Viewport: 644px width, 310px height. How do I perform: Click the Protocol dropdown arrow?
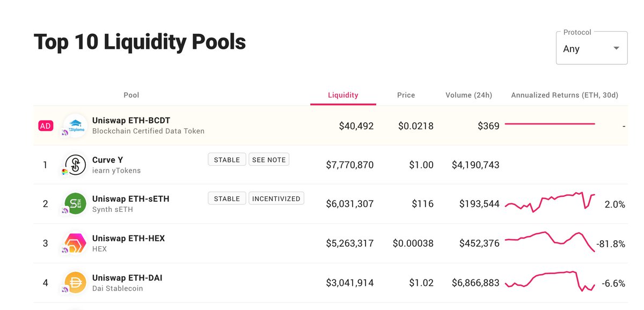tap(616, 48)
